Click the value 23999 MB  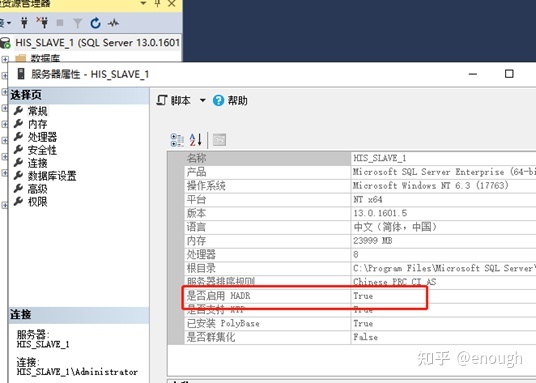pos(373,241)
